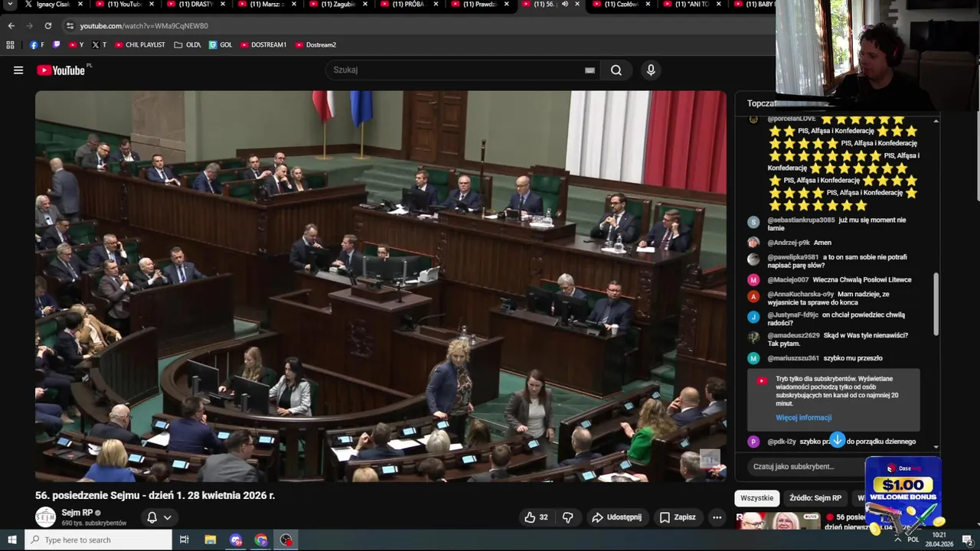This screenshot has height=551, width=980.
Task: Open the Twitch bookmark icon
Action: (56, 44)
